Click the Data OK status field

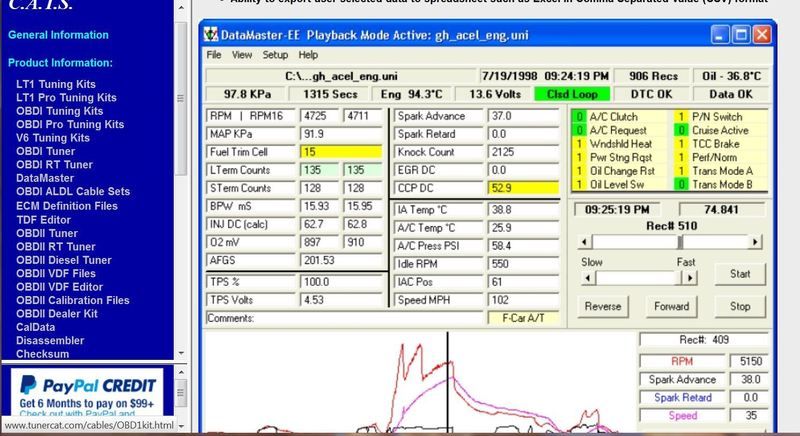(731, 94)
